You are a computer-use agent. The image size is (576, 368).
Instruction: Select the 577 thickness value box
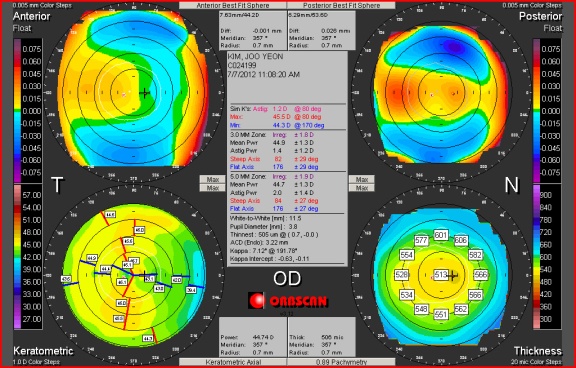click(421, 241)
